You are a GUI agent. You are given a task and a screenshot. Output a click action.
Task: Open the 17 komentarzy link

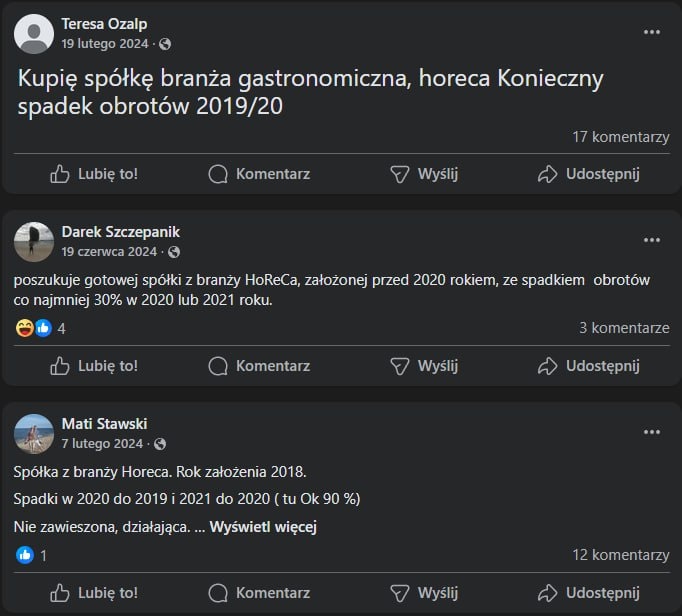(620, 137)
